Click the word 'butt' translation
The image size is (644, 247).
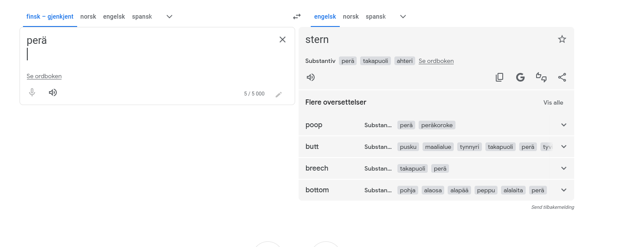(312, 147)
